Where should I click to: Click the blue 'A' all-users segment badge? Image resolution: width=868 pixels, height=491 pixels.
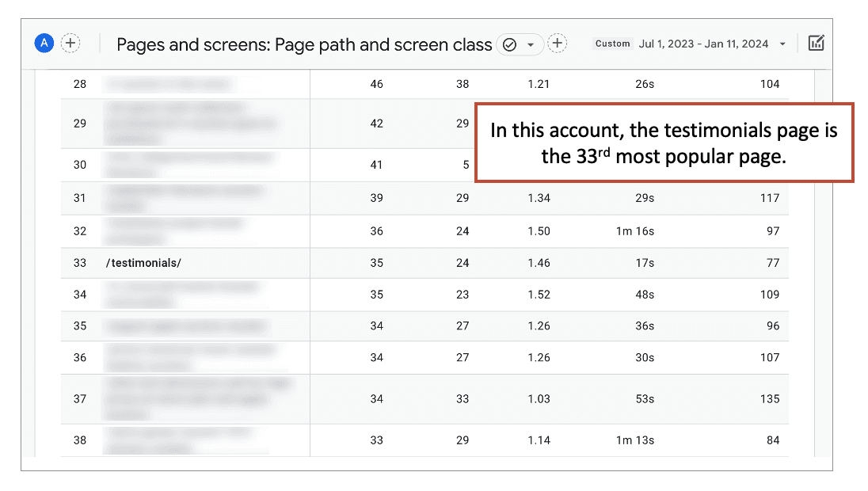(x=44, y=44)
